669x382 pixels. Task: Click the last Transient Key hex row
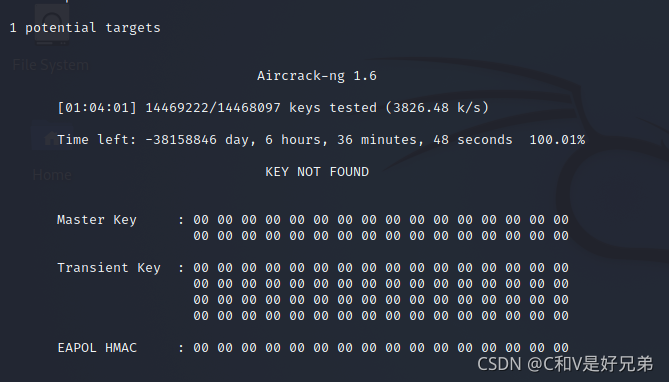click(381, 316)
